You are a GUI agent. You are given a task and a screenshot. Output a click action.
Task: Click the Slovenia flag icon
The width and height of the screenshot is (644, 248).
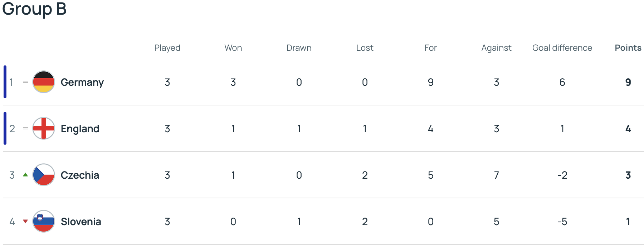click(x=44, y=221)
